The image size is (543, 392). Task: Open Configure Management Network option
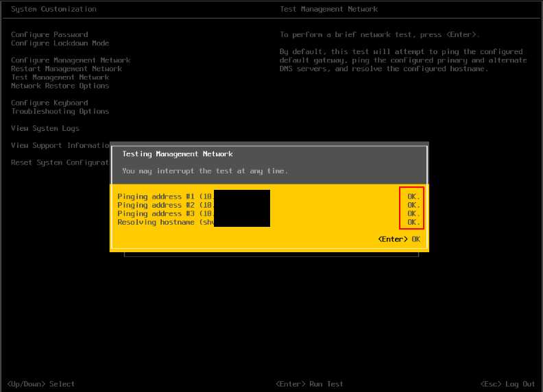pos(71,60)
